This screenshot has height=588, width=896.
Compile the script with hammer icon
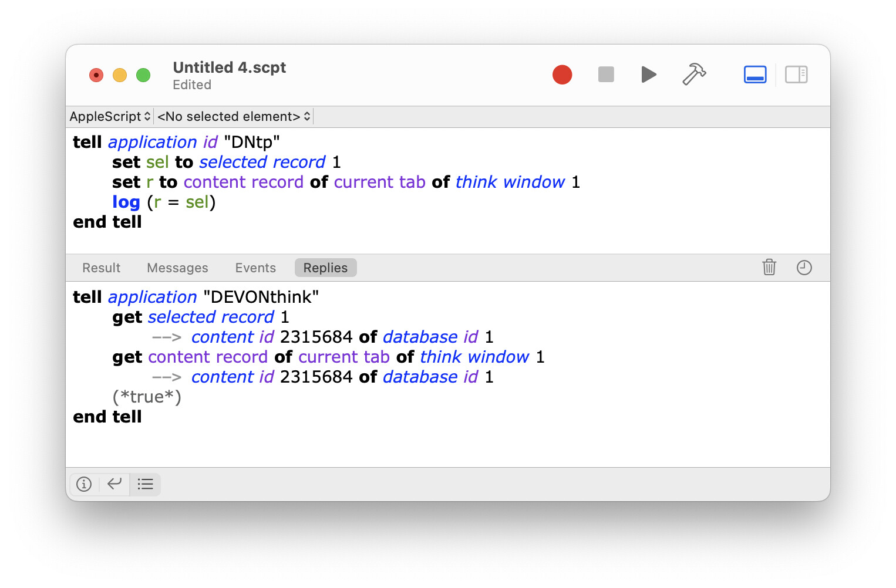pos(693,75)
